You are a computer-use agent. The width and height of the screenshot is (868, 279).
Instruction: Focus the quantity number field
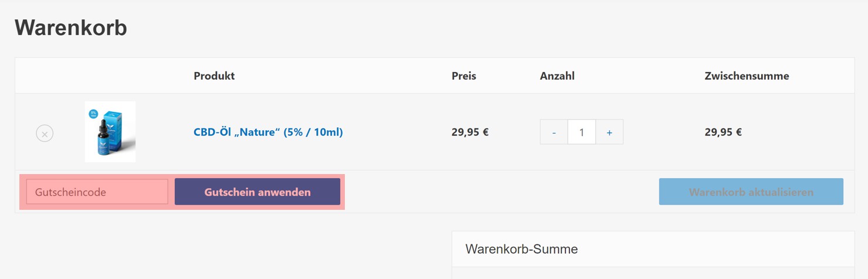pyautogui.click(x=581, y=132)
